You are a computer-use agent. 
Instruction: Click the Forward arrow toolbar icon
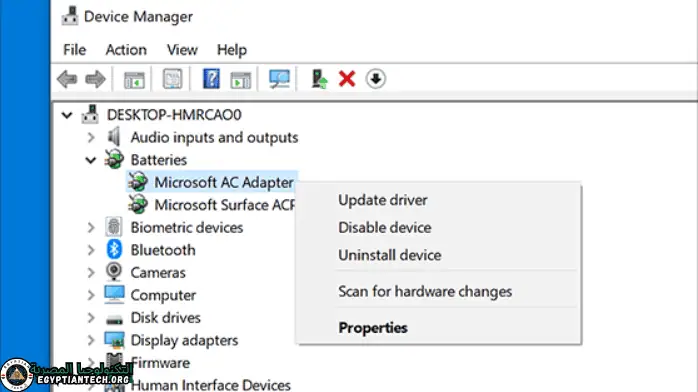(95, 79)
